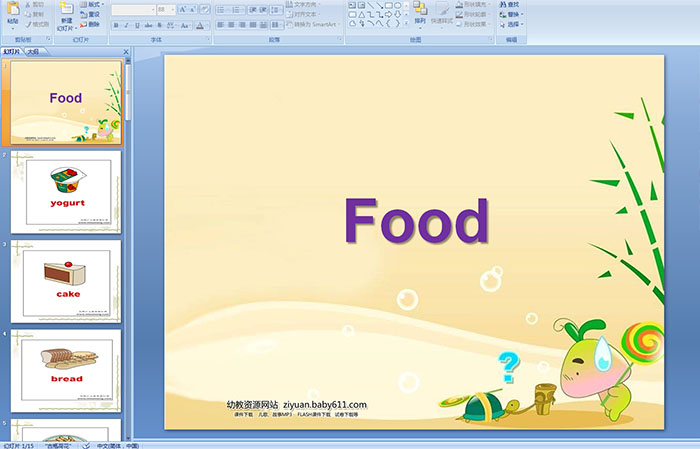Screen dimensions: 700x449
Task: Toggle Italic formatting
Action: click(126, 25)
